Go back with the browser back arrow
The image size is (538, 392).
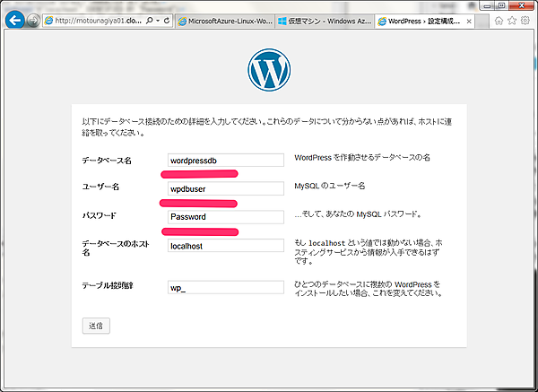coord(14,21)
